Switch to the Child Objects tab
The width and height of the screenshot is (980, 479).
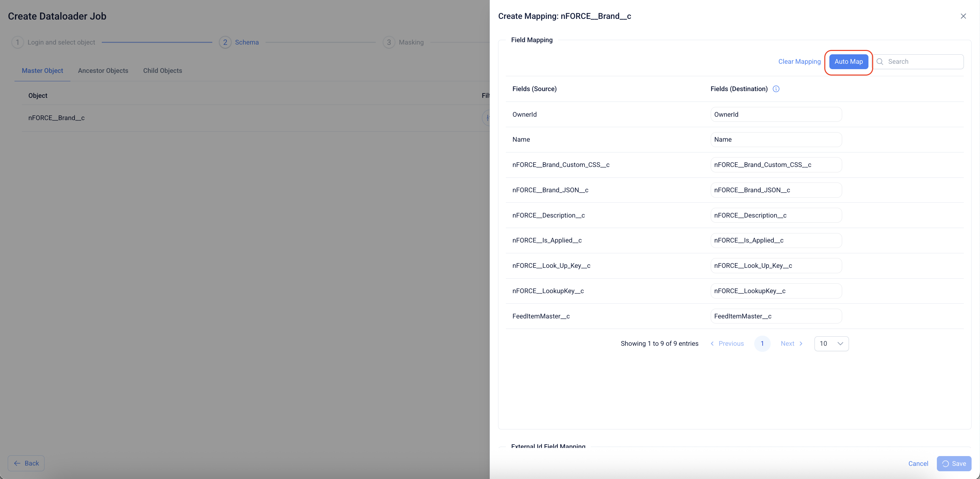pyautogui.click(x=162, y=71)
